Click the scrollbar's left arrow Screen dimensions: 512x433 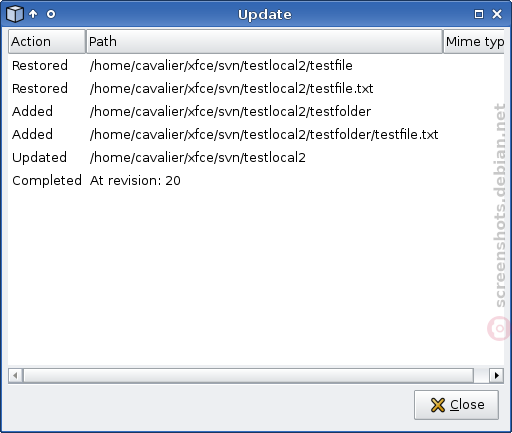point(15,375)
